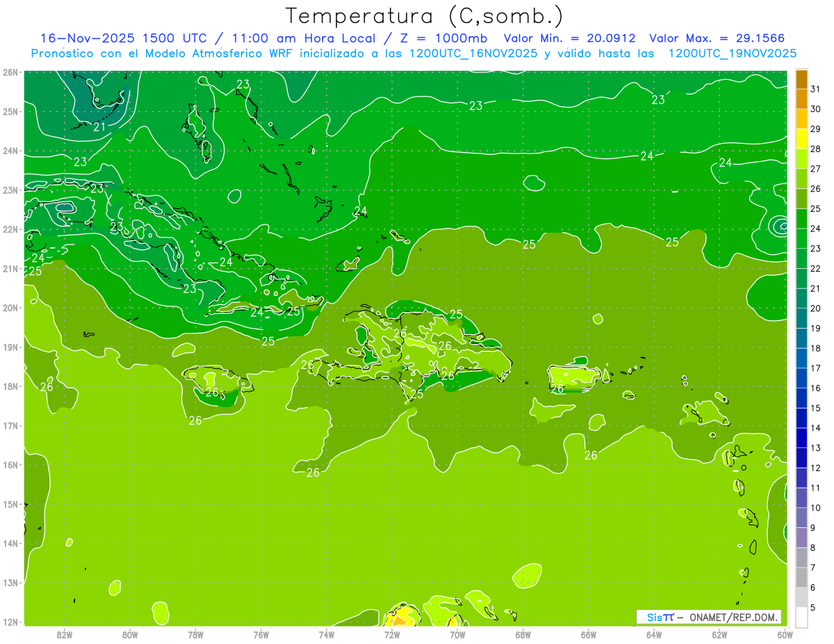Viewport: 834px width, 644px height.
Task: Click the "70W" longitude axis label
Action: pos(458,634)
